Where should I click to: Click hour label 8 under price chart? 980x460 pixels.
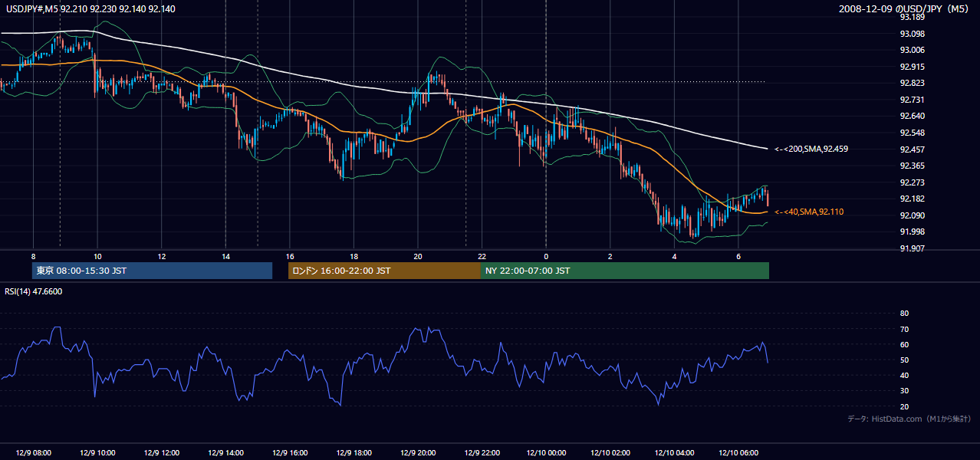[x=33, y=256]
